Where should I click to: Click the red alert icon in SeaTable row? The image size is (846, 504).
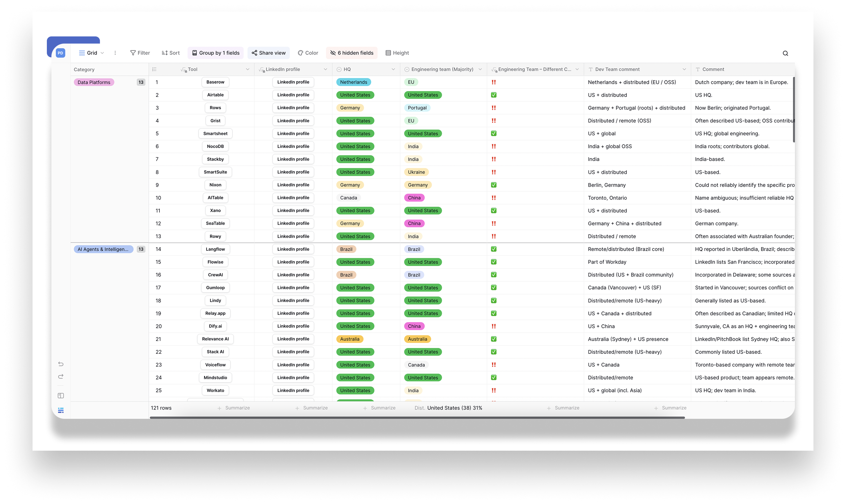pos(494,223)
